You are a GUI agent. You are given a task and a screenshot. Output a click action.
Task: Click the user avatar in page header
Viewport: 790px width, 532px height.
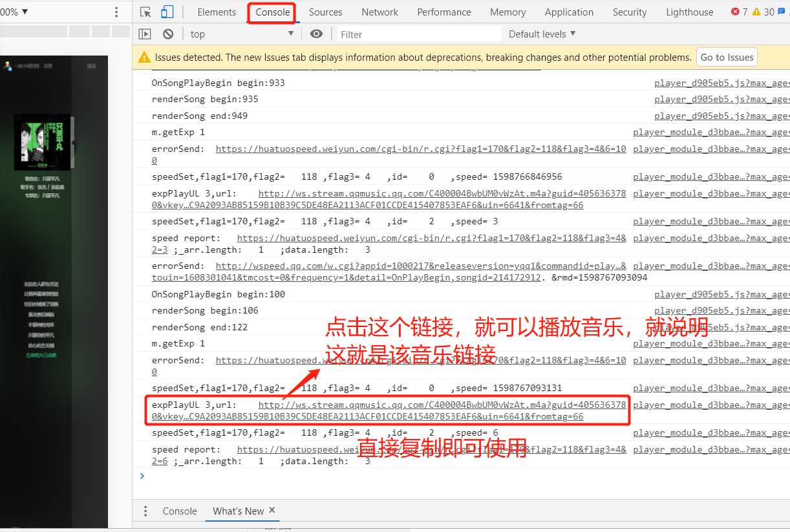tap(8, 66)
